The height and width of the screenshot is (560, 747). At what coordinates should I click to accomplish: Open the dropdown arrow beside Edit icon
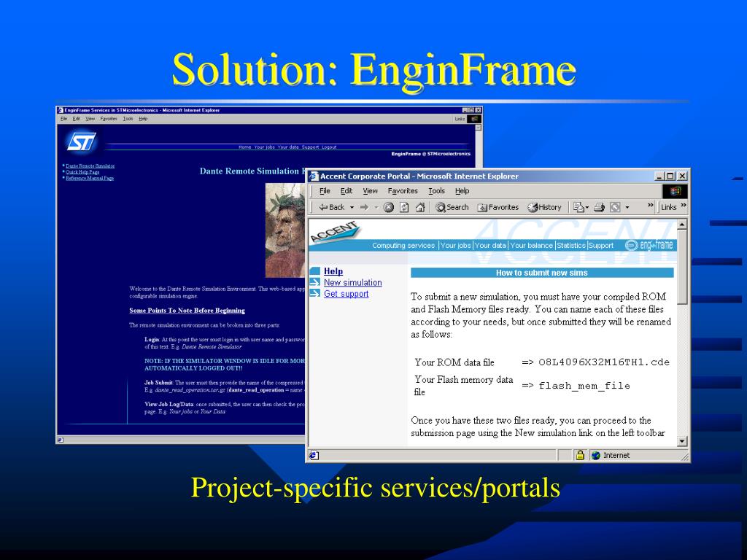(x=627, y=207)
